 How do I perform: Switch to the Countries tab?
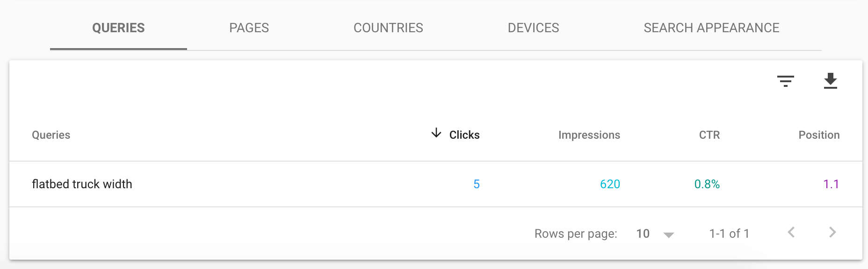[388, 28]
